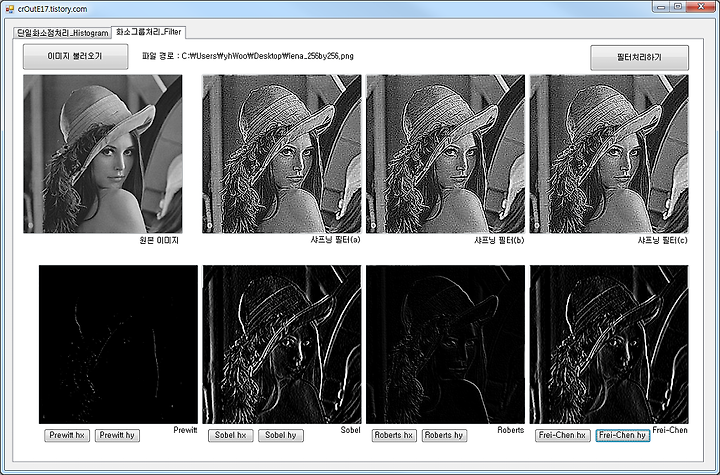Click the 이미지 불러오기 button
720x475 pixels.
point(75,57)
